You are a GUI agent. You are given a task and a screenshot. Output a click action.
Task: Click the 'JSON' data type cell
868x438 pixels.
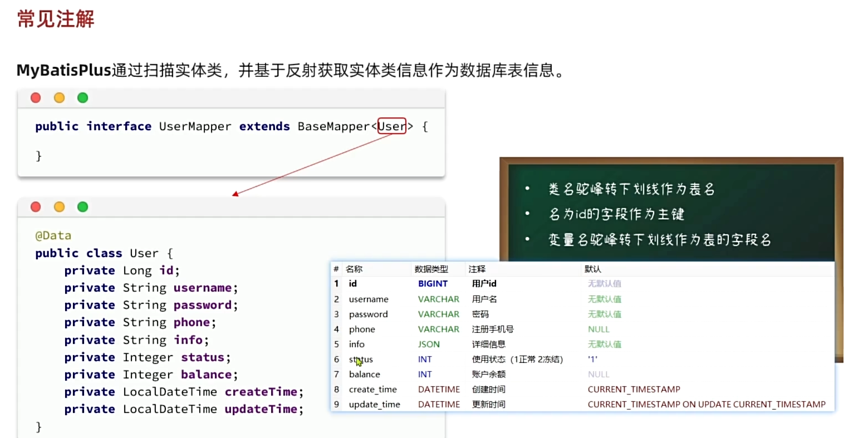click(429, 344)
